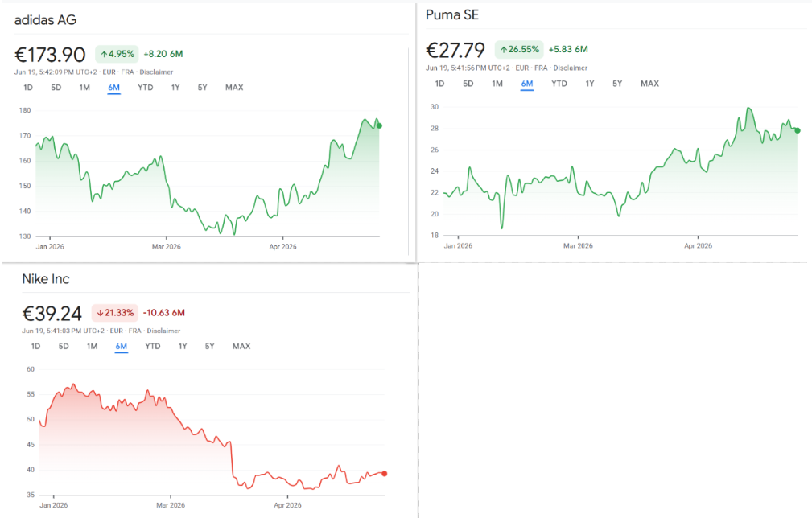Click the 30 axis value on Puma chart
The image size is (812, 518).
point(435,107)
